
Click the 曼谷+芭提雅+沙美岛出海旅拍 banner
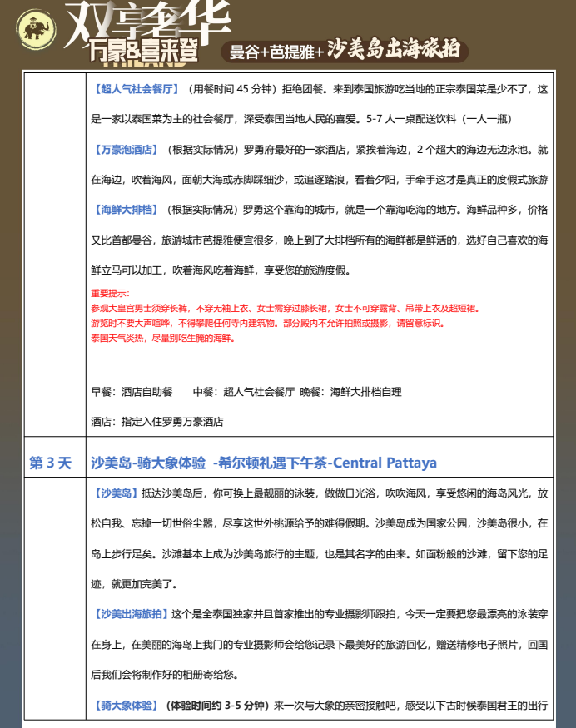(345, 50)
